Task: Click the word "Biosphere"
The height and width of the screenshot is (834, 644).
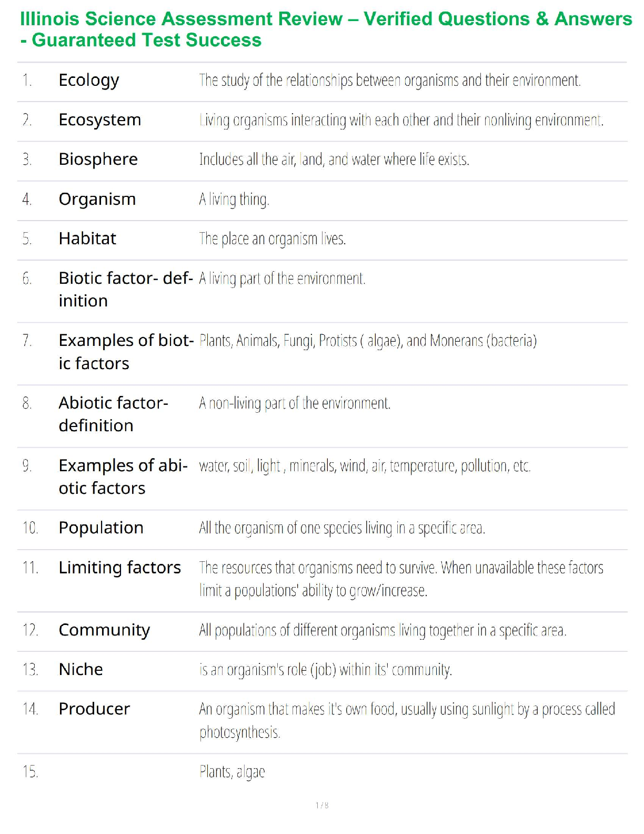Action: point(98,160)
